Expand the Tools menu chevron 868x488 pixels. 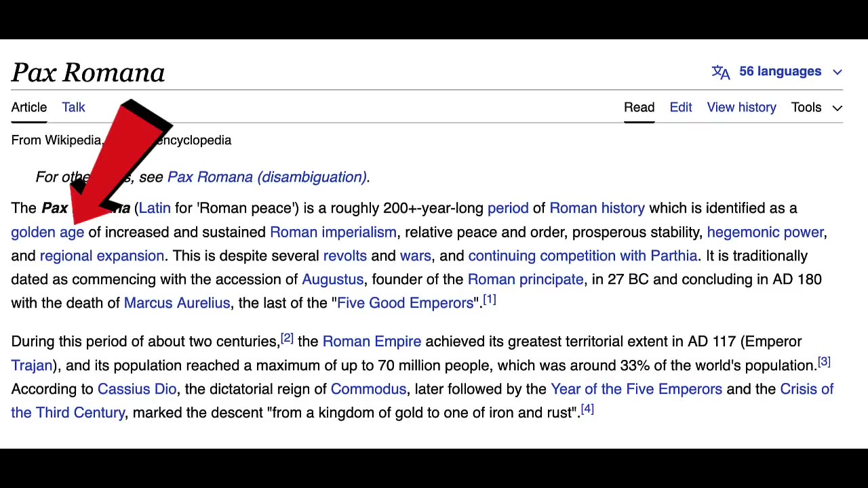[x=837, y=108]
